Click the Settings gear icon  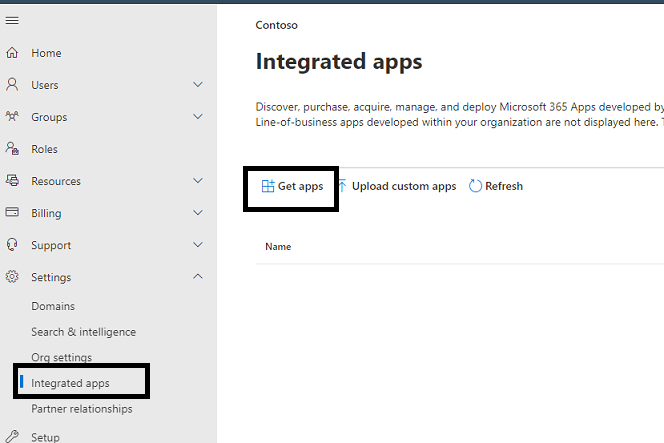[x=12, y=277]
